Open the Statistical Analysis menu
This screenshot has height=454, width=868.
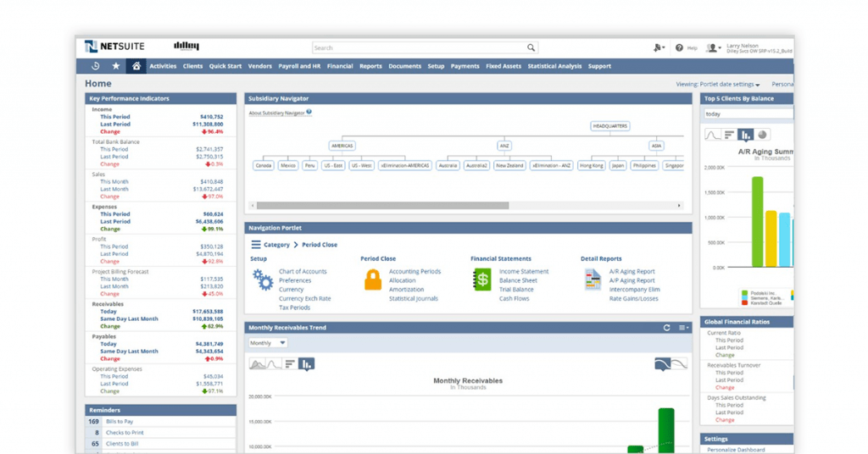coord(554,66)
